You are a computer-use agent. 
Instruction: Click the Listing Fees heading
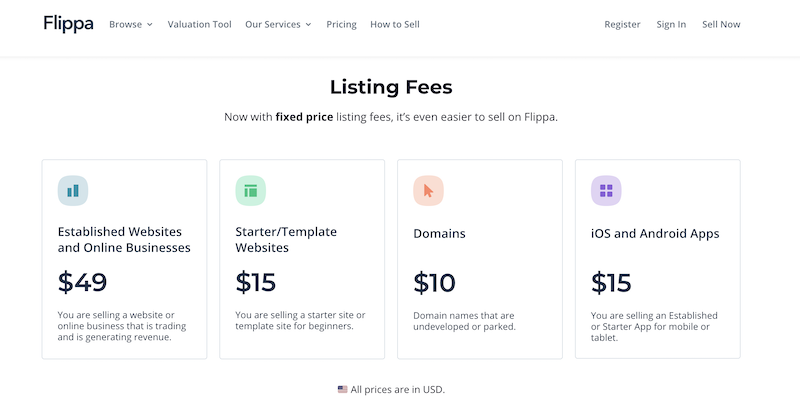(391, 87)
